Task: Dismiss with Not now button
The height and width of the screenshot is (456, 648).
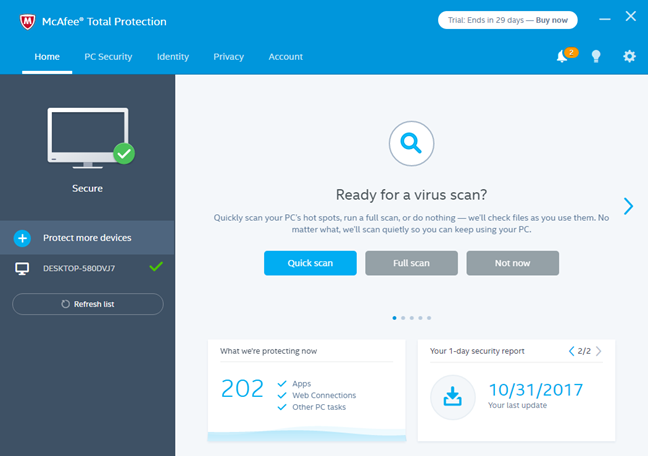Action: click(513, 263)
